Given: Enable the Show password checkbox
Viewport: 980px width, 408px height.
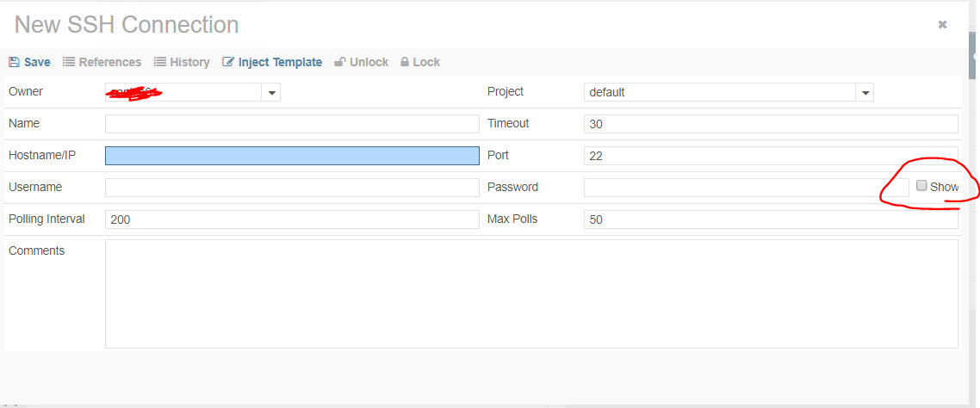Looking at the screenshot, I should point(921,186).
